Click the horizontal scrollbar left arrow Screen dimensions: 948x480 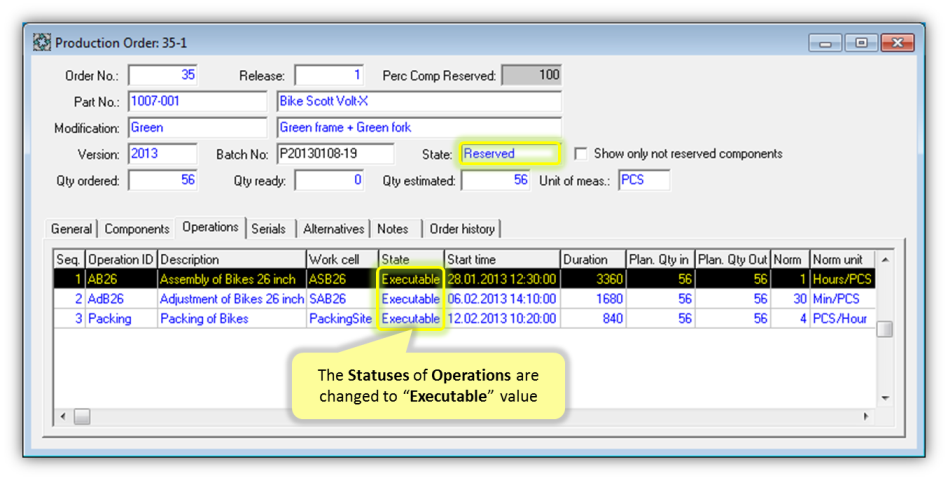coord(64,416)
